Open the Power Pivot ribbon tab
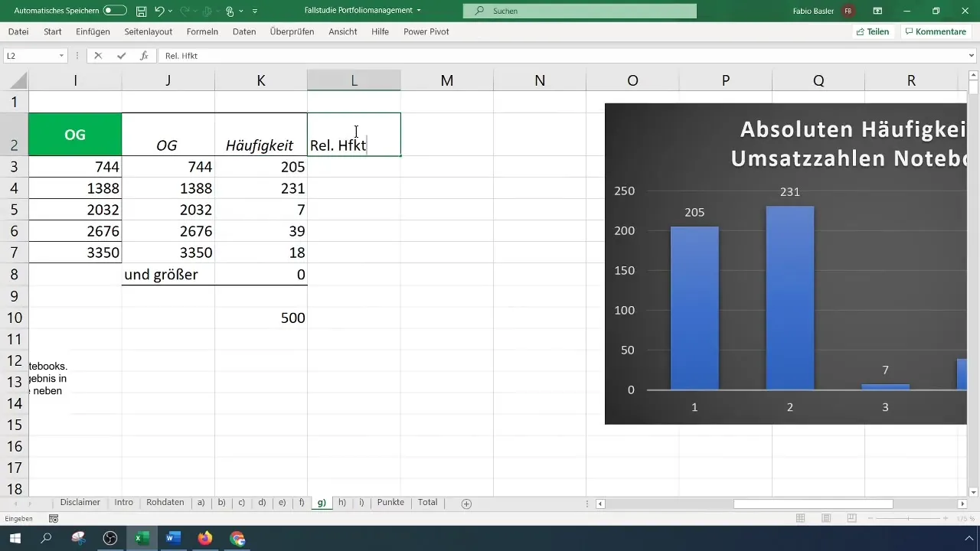The image size is (980, 551). pyautogui.click(x=426, y=32)
